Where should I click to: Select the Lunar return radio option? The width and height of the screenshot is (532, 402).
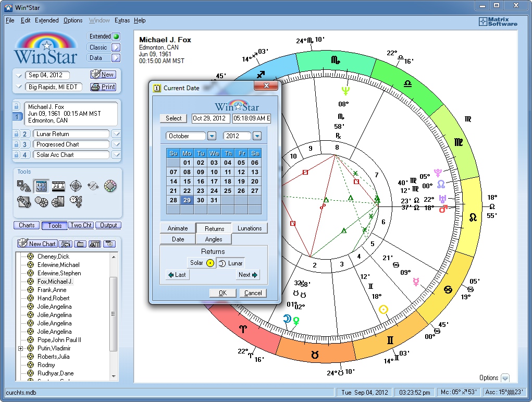coord(230,263)
